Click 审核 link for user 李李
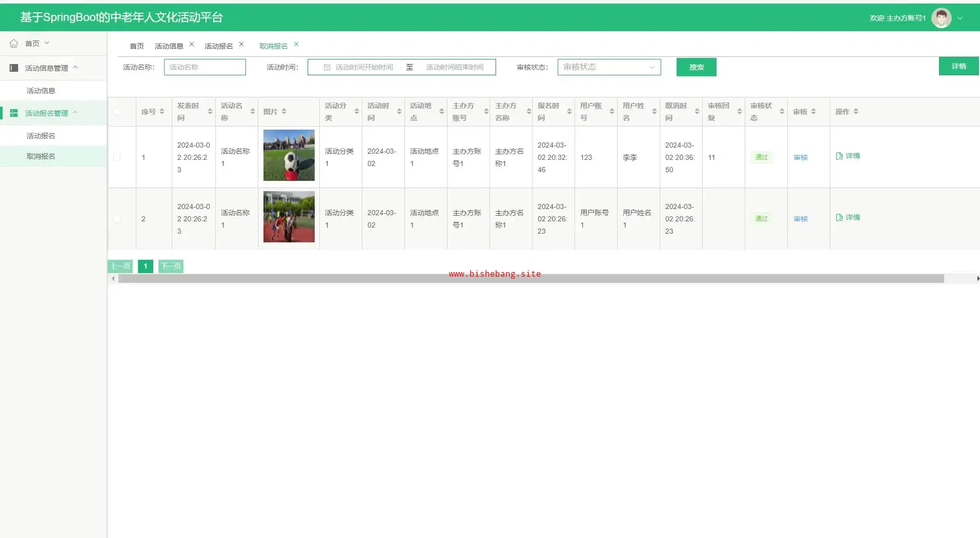The image size is (980, 538). coord(801,157)
